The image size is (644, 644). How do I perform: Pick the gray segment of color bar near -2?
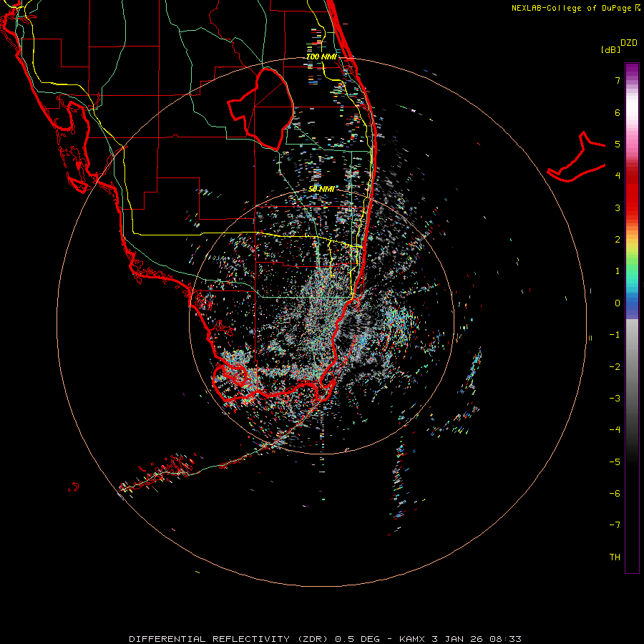(632, 367)
